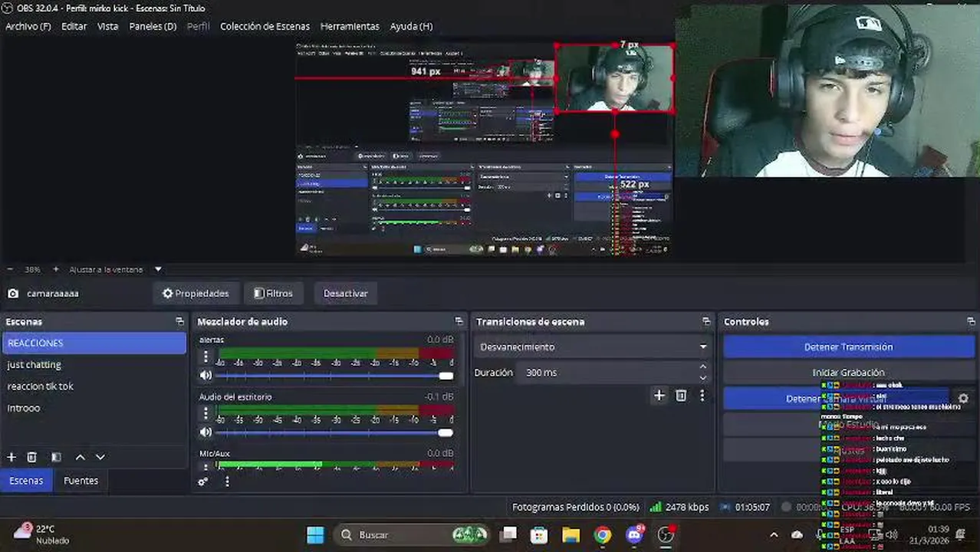980x552 pixels.
Task: Click the webcam source in preview
Action: coord(614,78)
